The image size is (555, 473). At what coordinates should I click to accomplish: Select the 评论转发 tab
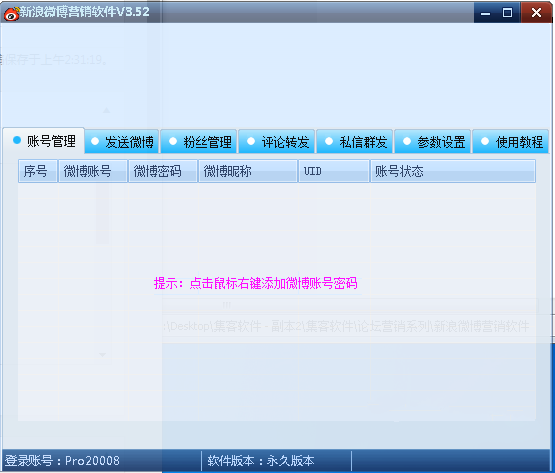click(x=277, y=142)
